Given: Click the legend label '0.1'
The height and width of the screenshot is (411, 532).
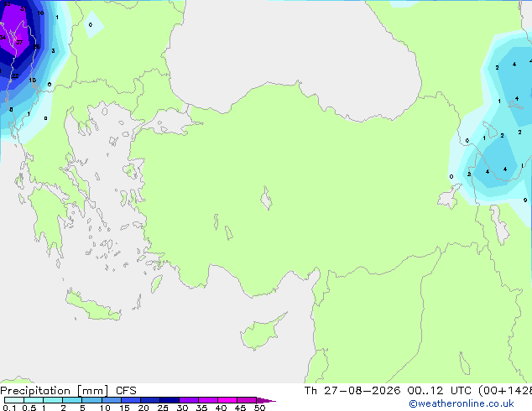Looking at the screenshot, I should tap(9, 408).
